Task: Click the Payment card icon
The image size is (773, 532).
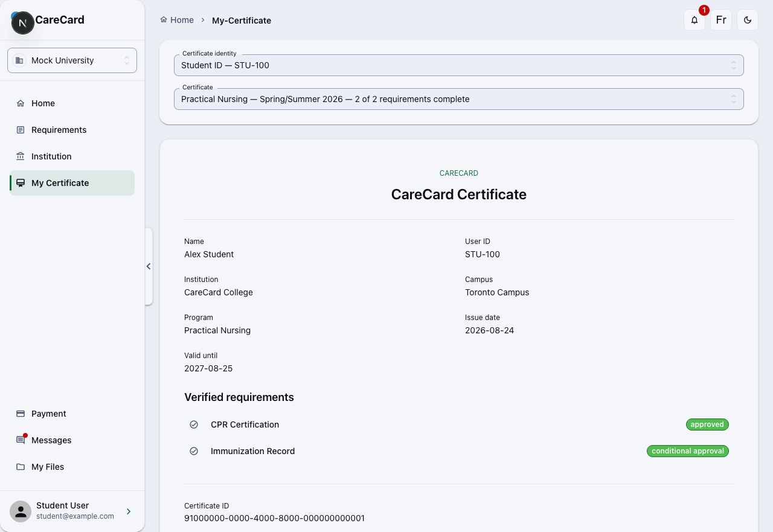Action: pos(21,414)
